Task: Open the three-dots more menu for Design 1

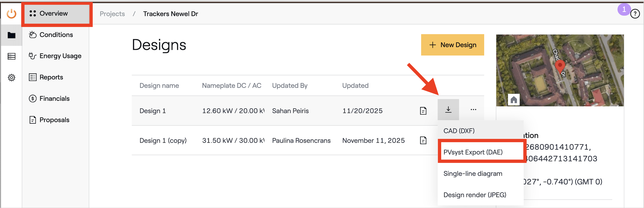Action: 473,110
